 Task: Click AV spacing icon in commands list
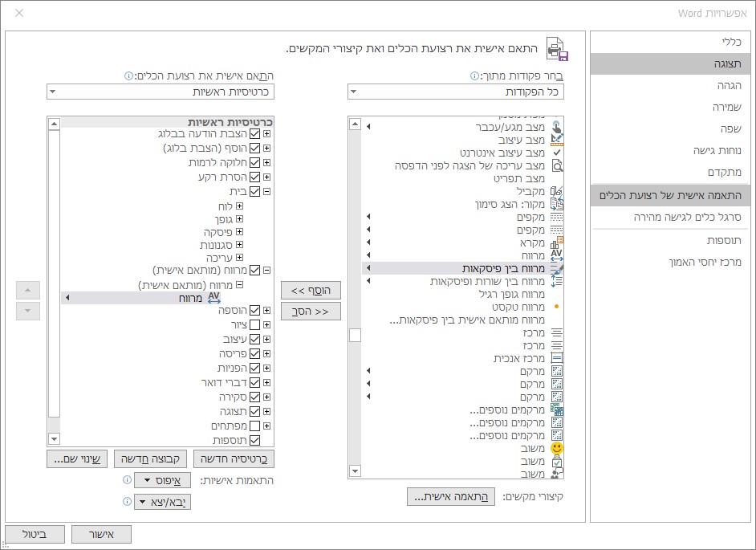click(x=556, y=255)
